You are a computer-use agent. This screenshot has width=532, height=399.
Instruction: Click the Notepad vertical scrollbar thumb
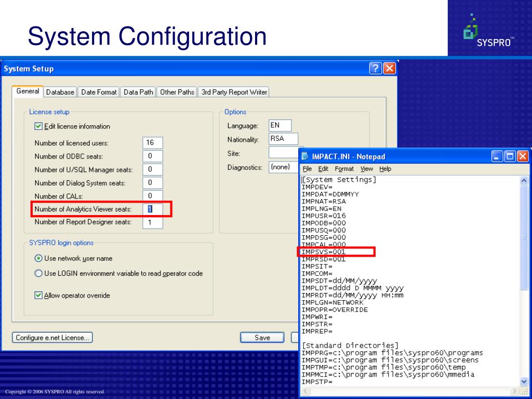pos(524,237)
